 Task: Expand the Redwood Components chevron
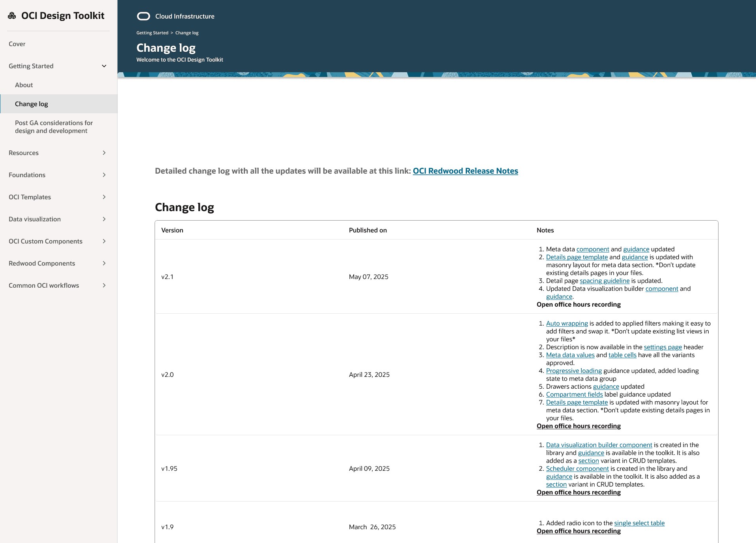tap(104, 263)
